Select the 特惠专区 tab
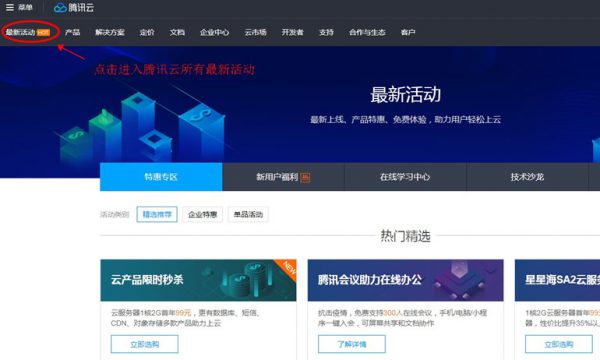Screen dimensions: 600x360 coord(161,177)
